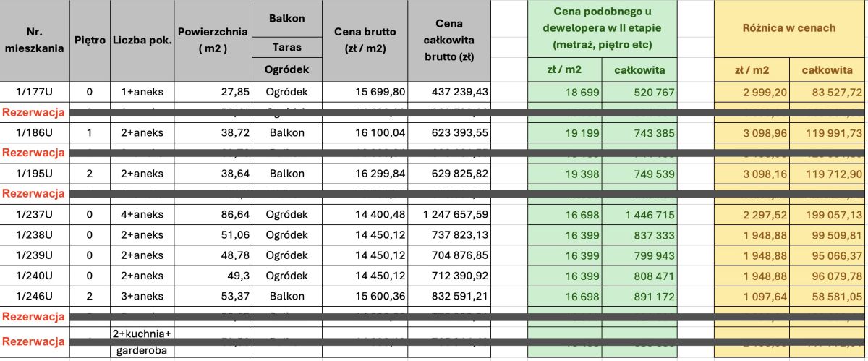
Task: Click the "4+aneks" room count cell
Action: pyautogui.click(x=142, y=216)
